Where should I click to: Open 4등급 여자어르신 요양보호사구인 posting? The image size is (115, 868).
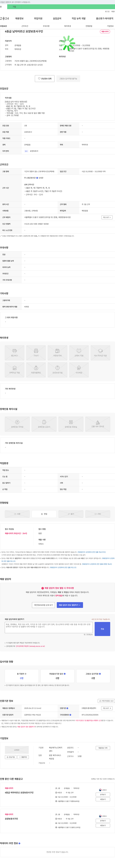click(x=19, y=793)
